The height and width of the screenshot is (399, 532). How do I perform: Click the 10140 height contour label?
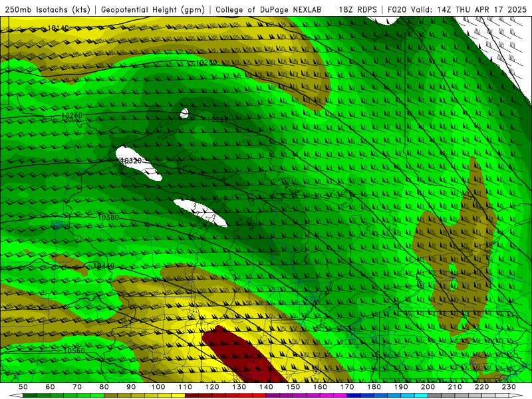coord(58,28)
